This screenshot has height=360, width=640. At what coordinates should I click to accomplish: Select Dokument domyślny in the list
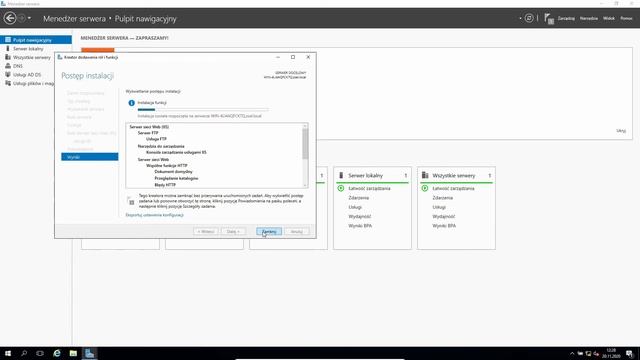pyautogui.click(x=173, y=172)
